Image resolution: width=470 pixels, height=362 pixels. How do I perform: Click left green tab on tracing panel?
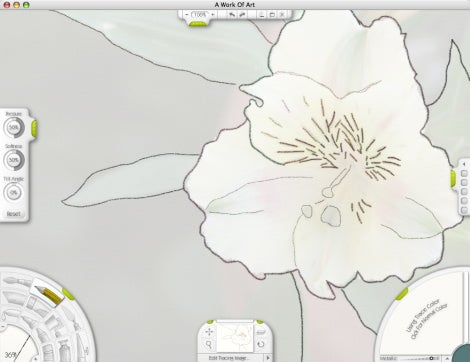click(x=210, y=322)
